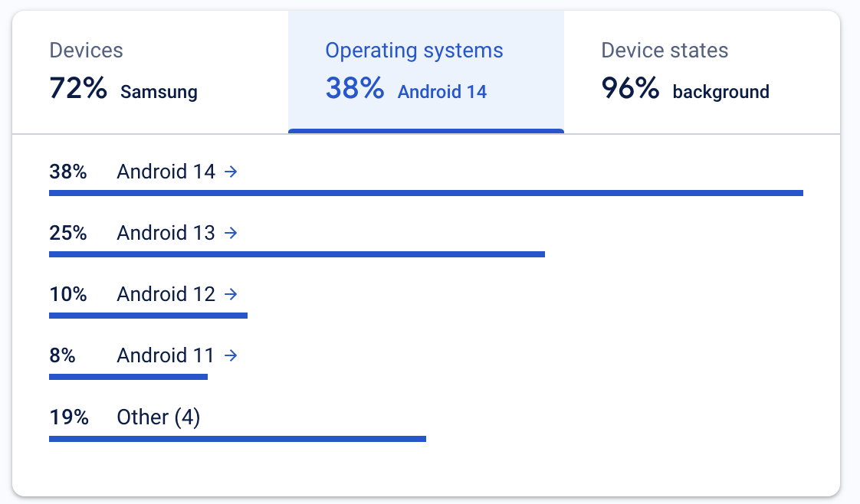Image resolution: width=860 pixels, height=504 pixels.
Task: Click the arrow icon beside Android 11
Action: pos(231,355)
